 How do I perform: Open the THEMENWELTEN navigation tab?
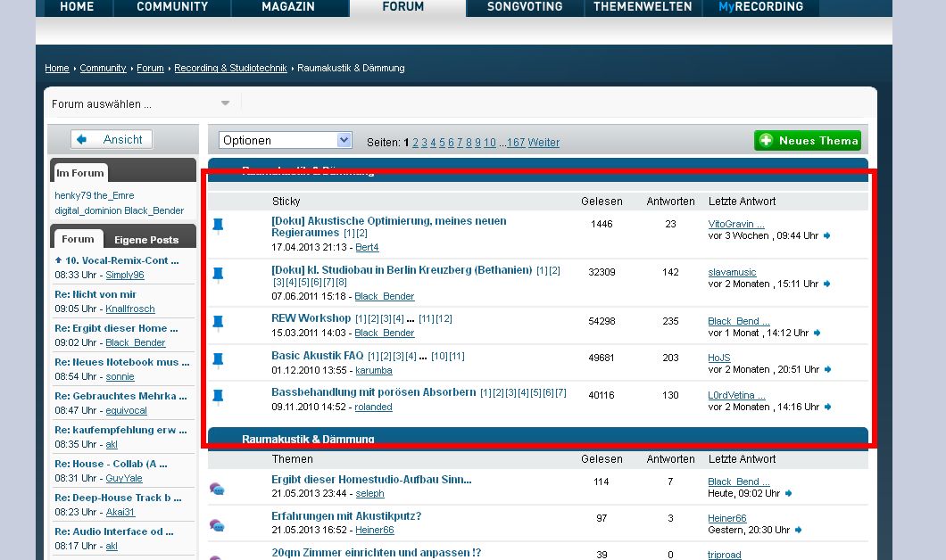pos(643,7)
